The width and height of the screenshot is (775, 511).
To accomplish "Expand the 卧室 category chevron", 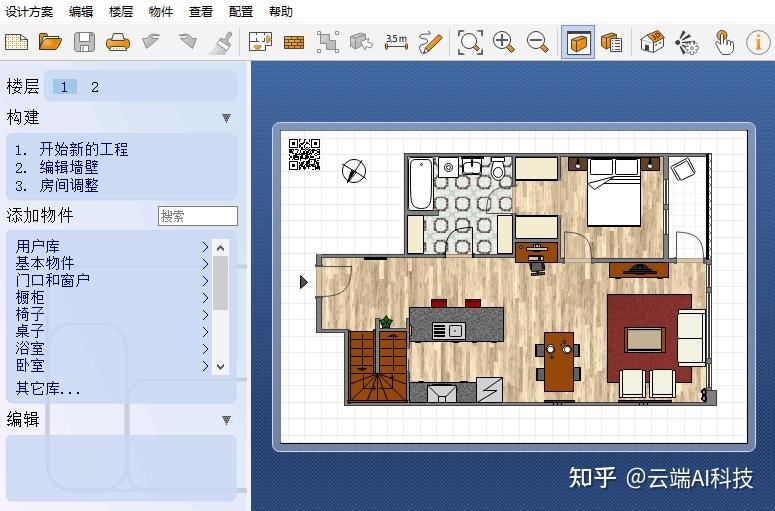I will 205,366.
